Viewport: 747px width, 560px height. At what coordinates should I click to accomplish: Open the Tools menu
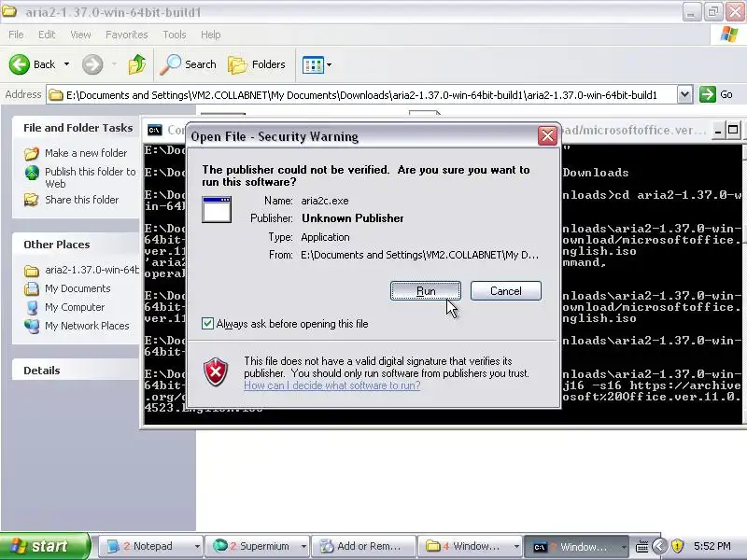pyautogui.click(x=175, y=35)
